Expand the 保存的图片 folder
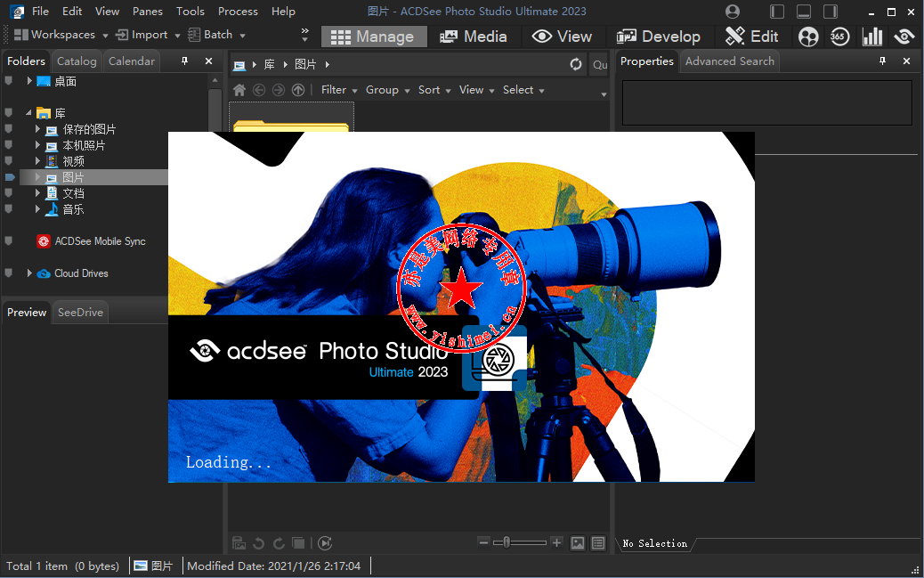 pyautogui.click(x=37, y=128)
